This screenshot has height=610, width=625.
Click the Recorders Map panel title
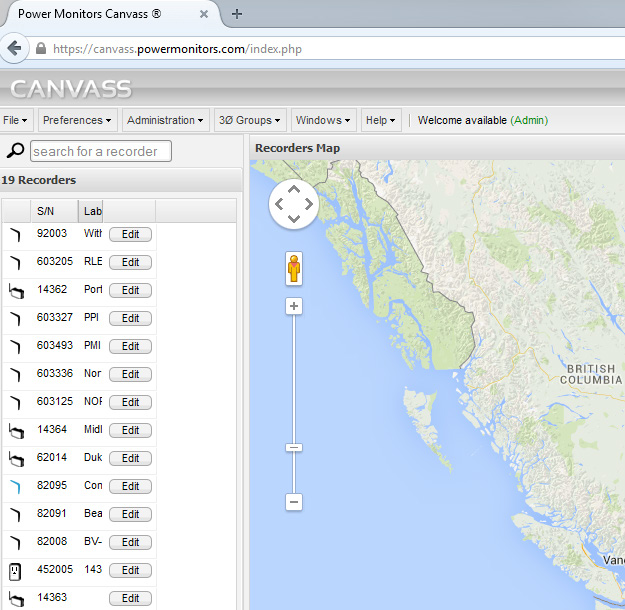(297, 148)
